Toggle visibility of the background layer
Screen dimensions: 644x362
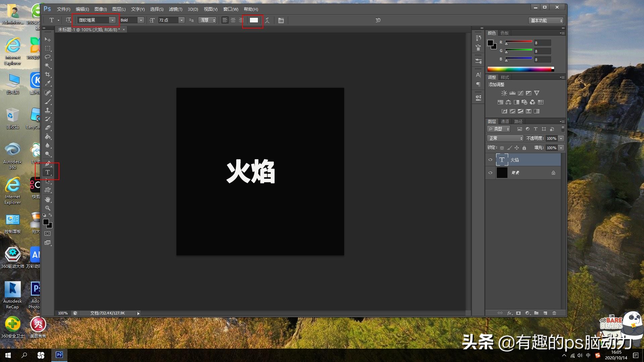(490, 173)
